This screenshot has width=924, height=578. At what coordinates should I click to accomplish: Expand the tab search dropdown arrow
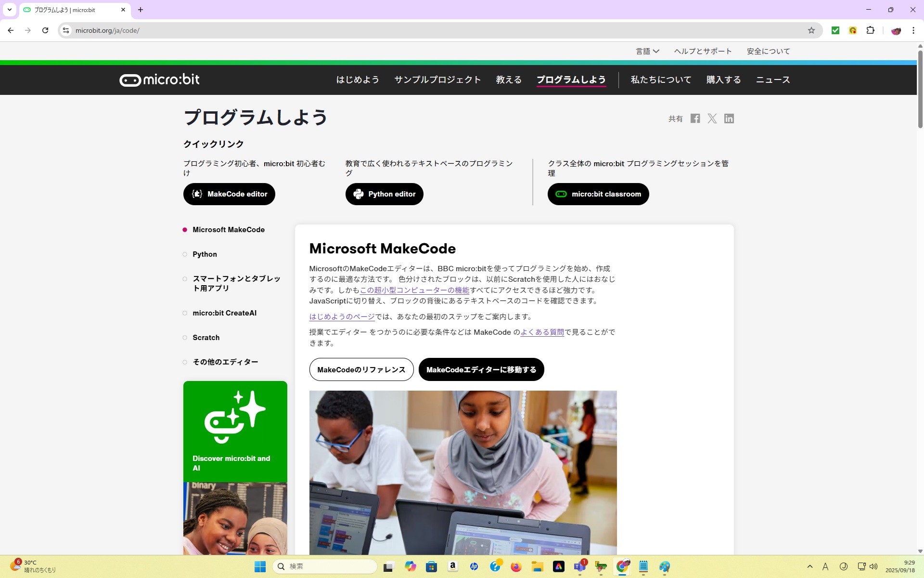point(9,10)
